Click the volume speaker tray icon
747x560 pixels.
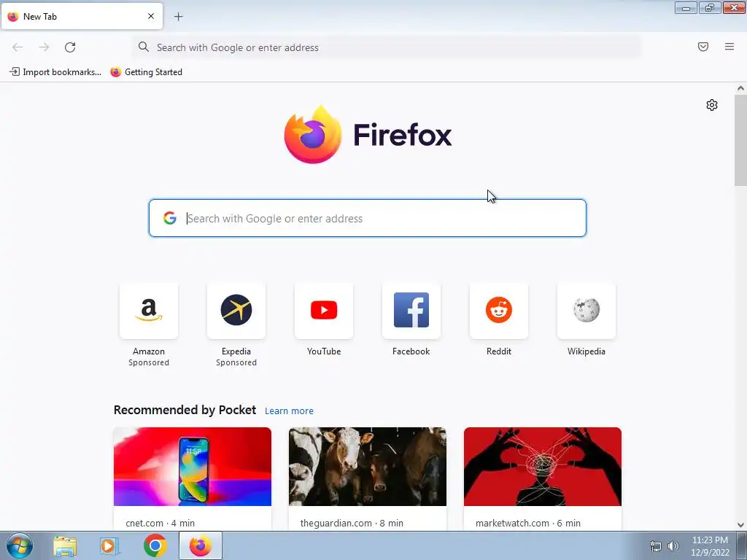pyautogui.click(x=673, y=546)
